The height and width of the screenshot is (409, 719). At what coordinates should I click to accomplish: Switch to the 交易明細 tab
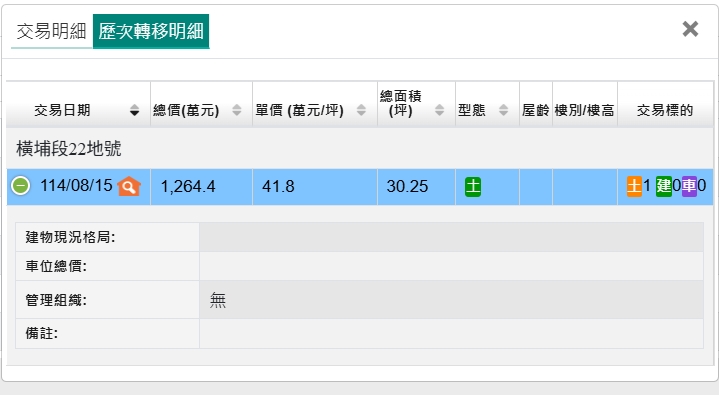(51, 31)
